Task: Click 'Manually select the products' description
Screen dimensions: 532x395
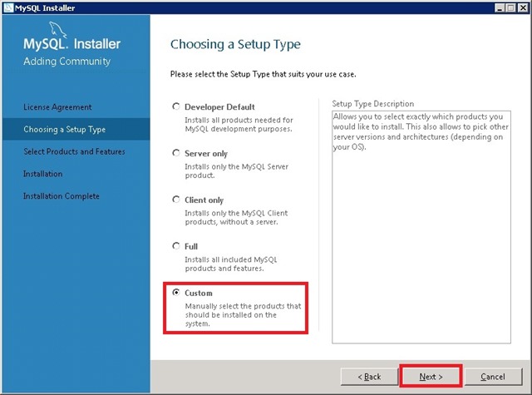Action: [243, 314]
